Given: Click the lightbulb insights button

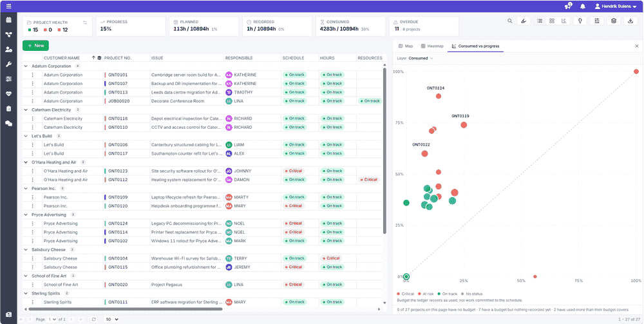Looking at the screenshot, I should tap(580, 21).
